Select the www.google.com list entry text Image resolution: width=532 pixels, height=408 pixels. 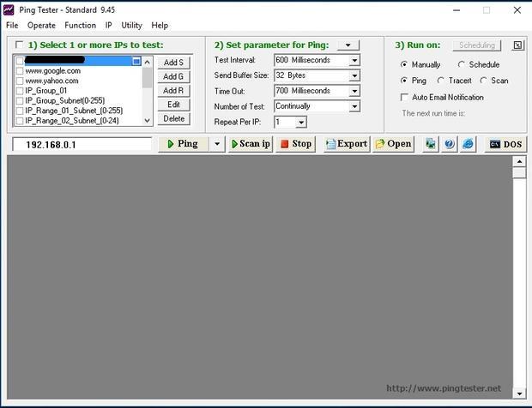(53, 71)
